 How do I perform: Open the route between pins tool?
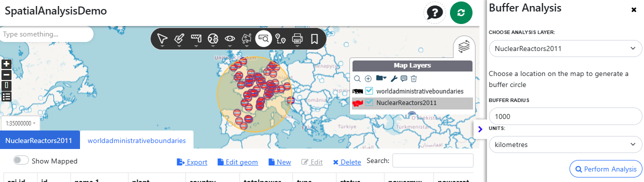280,38
